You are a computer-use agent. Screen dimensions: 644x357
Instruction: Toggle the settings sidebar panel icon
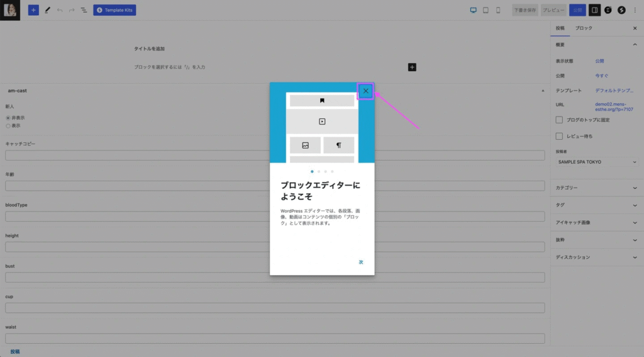[594, 10]
